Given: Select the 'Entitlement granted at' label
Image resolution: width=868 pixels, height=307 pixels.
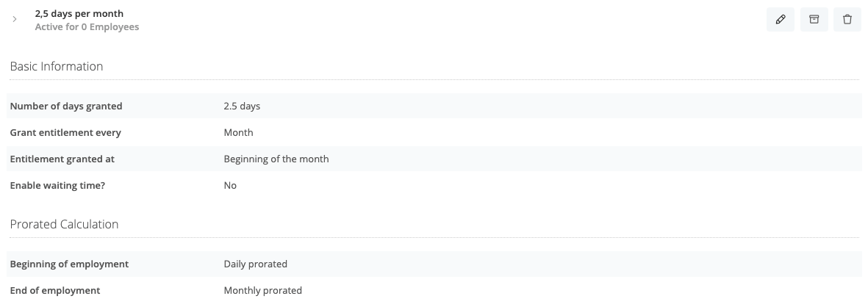Looking at the screenshot, I should (62, 159).
